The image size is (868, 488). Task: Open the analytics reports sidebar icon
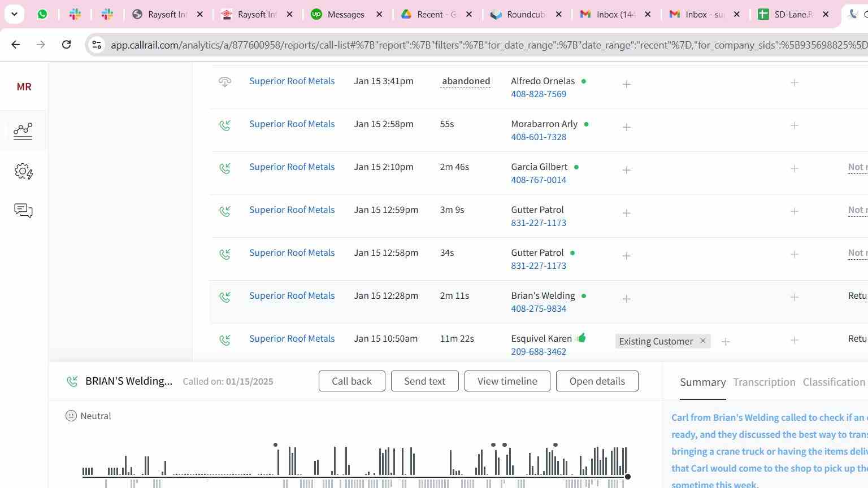[23, 131]
